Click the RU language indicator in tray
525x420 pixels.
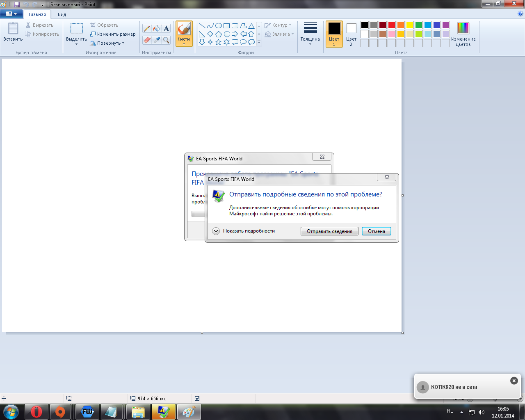tap(450, 411)
